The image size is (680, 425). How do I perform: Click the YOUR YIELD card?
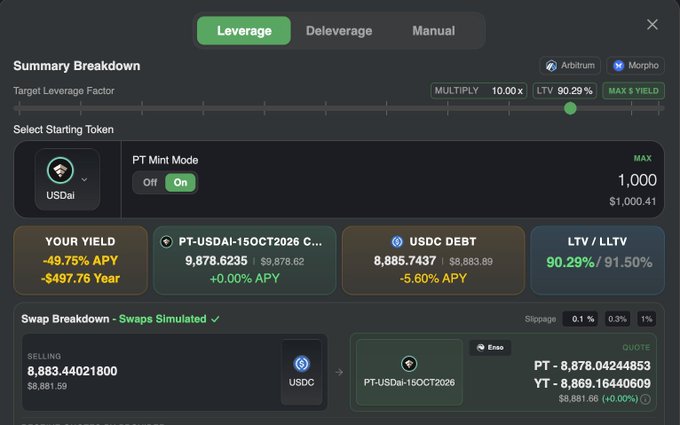pos(81,260)
